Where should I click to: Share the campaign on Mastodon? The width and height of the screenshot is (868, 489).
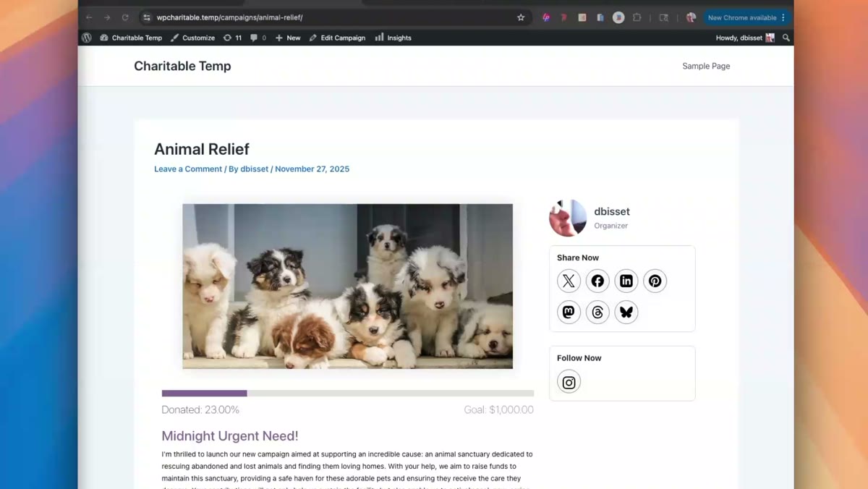pyautogui.click(x=569, y=312)
